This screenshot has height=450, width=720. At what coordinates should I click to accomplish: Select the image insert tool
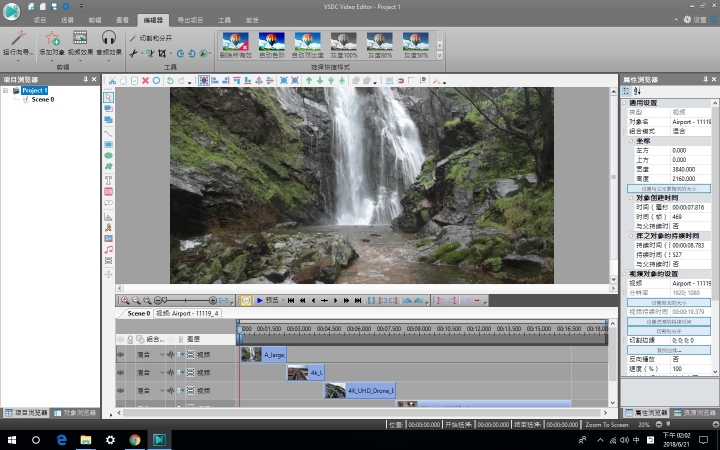coord(108,238)
